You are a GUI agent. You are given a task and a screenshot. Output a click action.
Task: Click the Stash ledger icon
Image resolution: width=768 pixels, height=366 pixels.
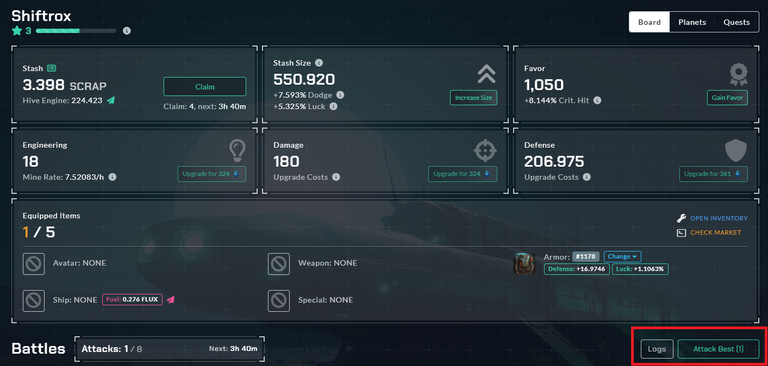[x=51, y=69]
